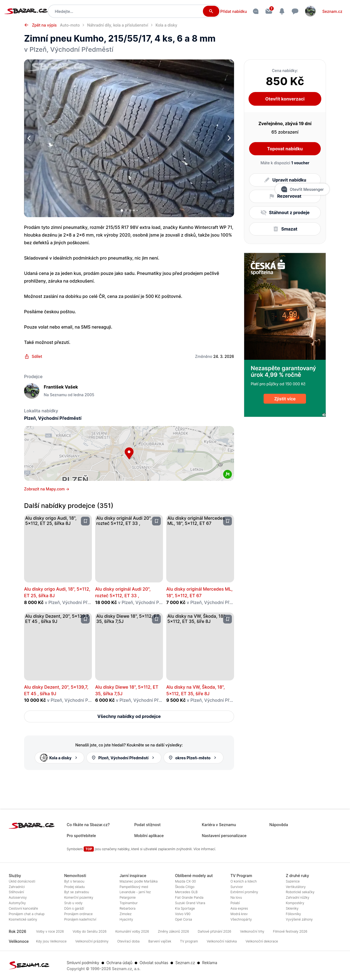This screenshot has width=350, height=980.
Task: Click the Mapy.com logo on map
Action: point(227,474)
